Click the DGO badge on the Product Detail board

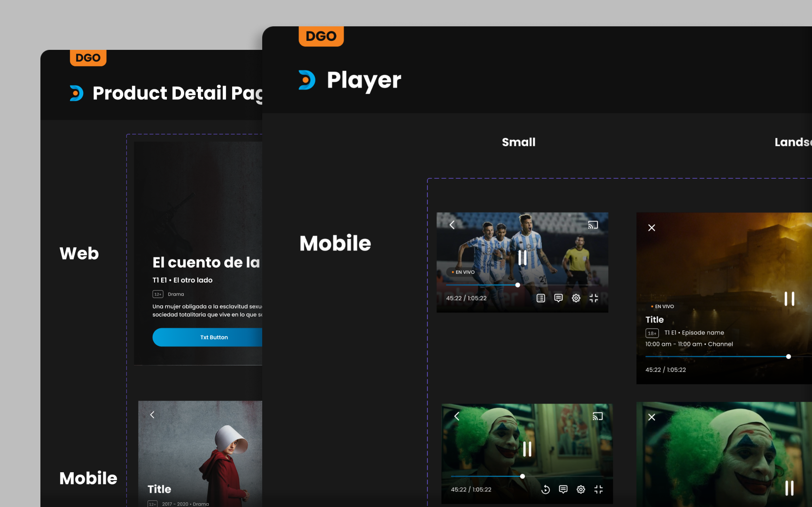click(x=88, y=58)
